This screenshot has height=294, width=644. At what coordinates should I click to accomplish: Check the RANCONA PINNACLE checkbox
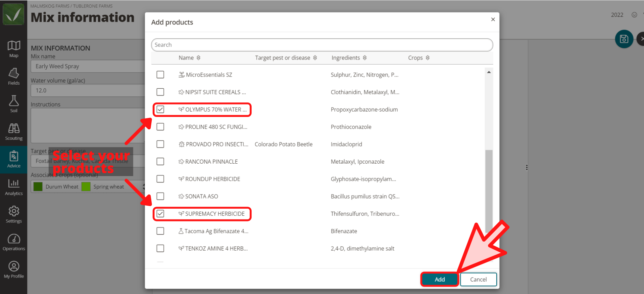point(160,162)
